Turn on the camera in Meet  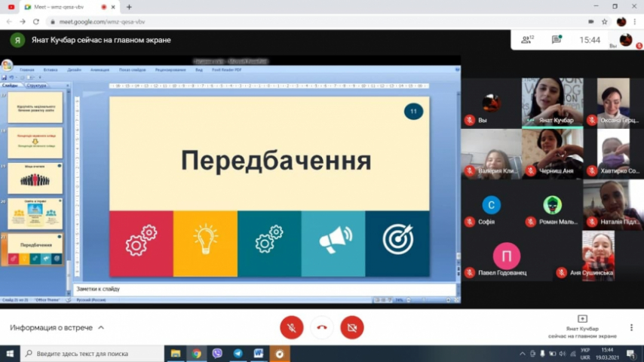pyautogui.click(x=351, y=327)
